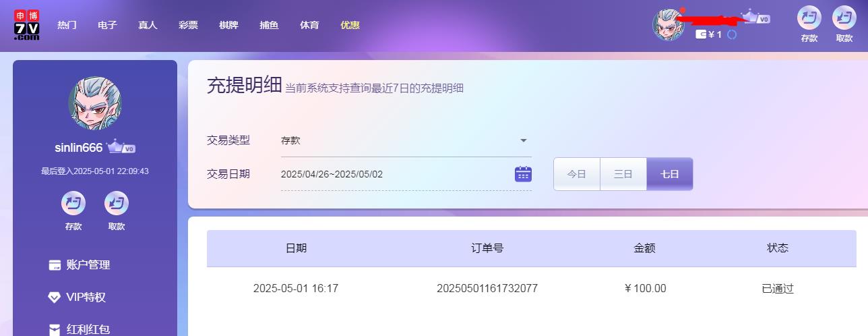Click order number 20250501161732077
868x336 pixels.
pos(487,289)
